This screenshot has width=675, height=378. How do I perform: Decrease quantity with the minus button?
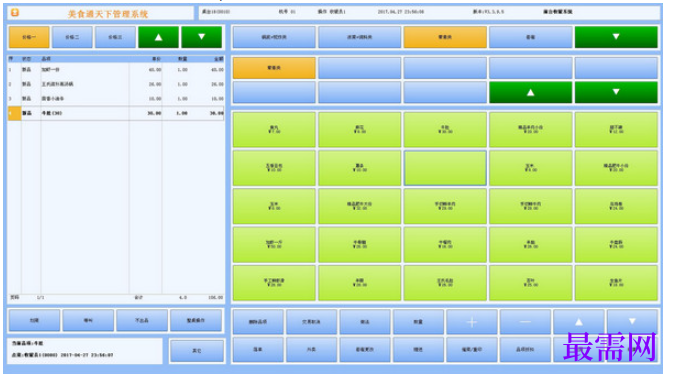[x=525, y=322]
